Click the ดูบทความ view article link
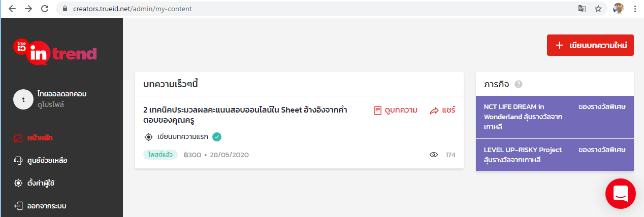The width and height of the screenshot is (644, 217). pos(396,110)
